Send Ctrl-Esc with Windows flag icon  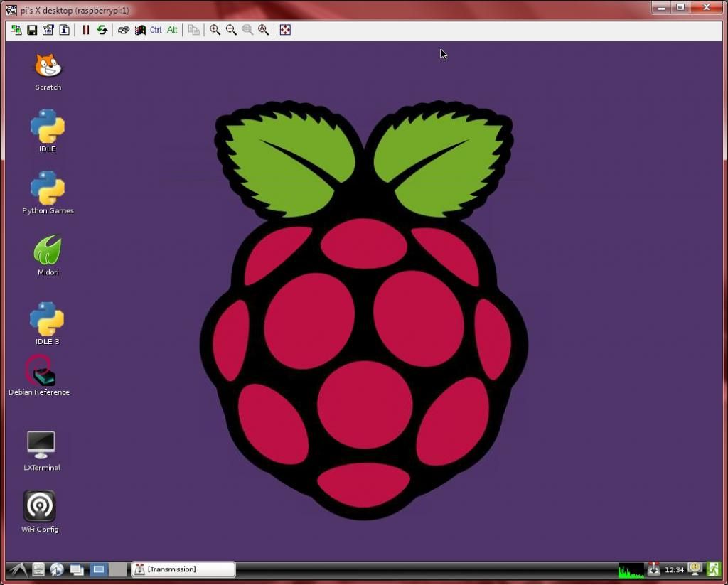point(140,30)
